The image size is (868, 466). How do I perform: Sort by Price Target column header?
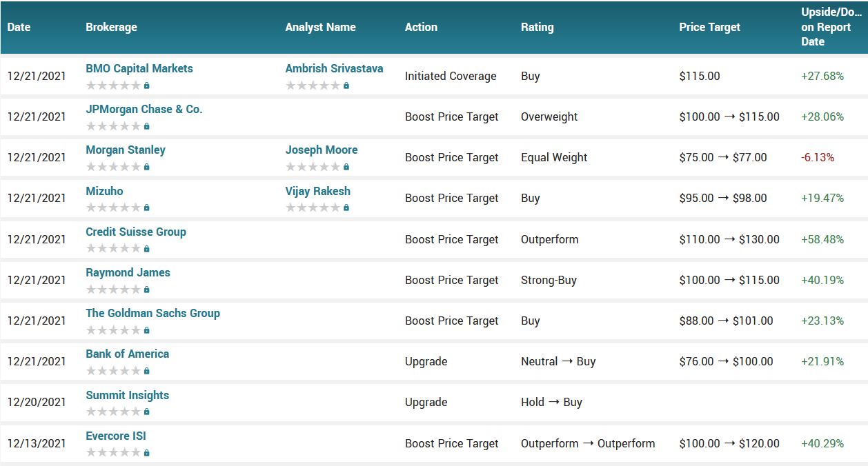click(709, 27)
